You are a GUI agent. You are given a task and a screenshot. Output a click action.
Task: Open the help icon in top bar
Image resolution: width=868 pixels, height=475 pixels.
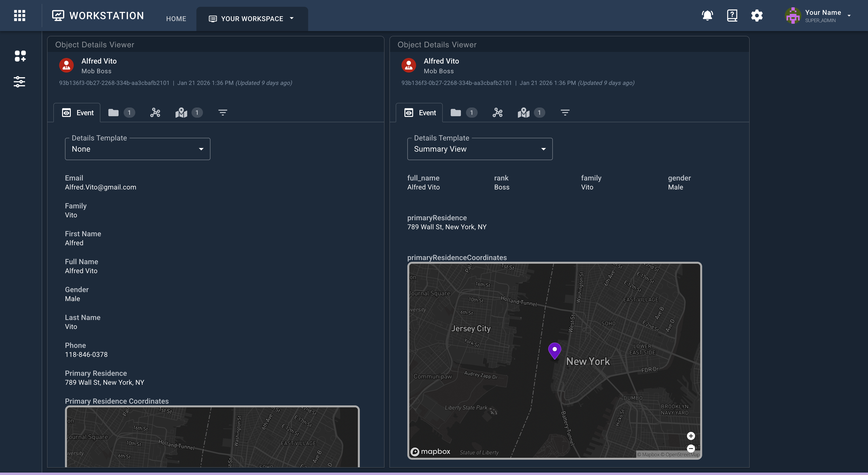tap(732, 15)
